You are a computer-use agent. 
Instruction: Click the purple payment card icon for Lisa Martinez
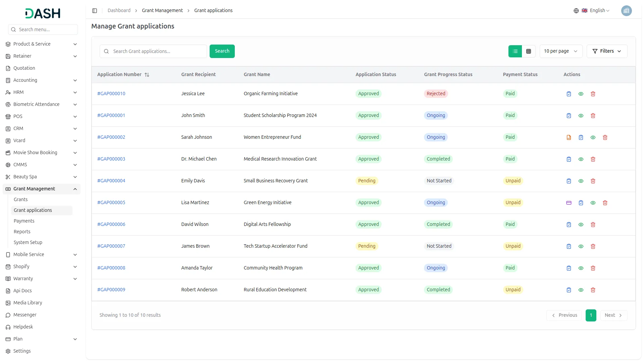(569, 203)
